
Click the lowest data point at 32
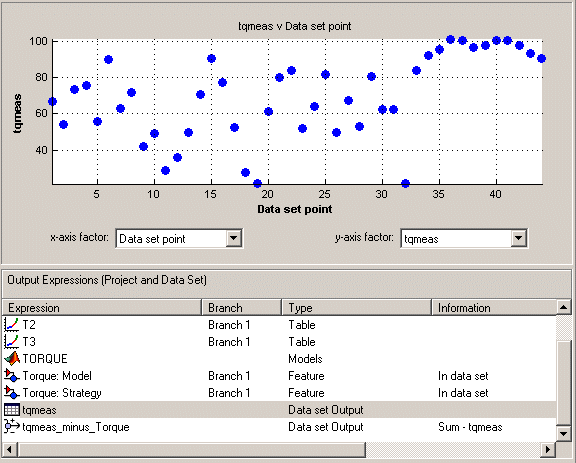405,183
